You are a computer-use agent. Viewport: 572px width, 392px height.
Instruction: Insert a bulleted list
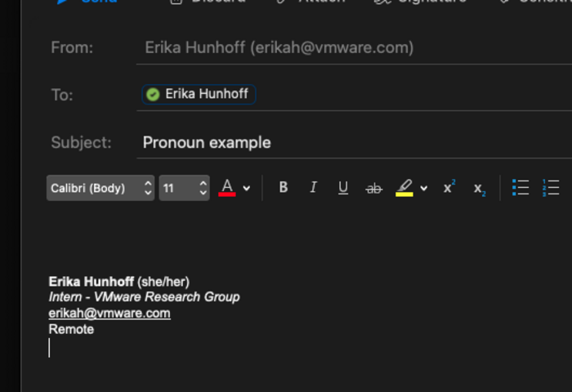521,188
